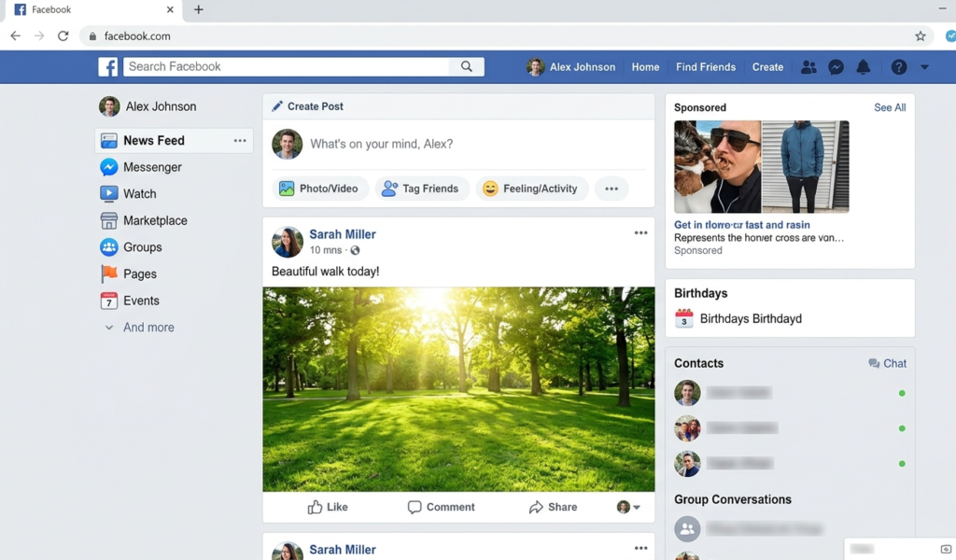Click Home in the navigation bar
Viewport: 956px width, 560px height.
point(645,66)
